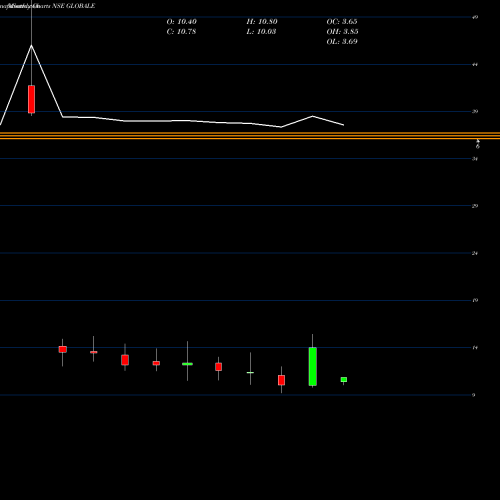Click the 39 price axis label
The image size is (500, 500).
(x=475, y=111)
